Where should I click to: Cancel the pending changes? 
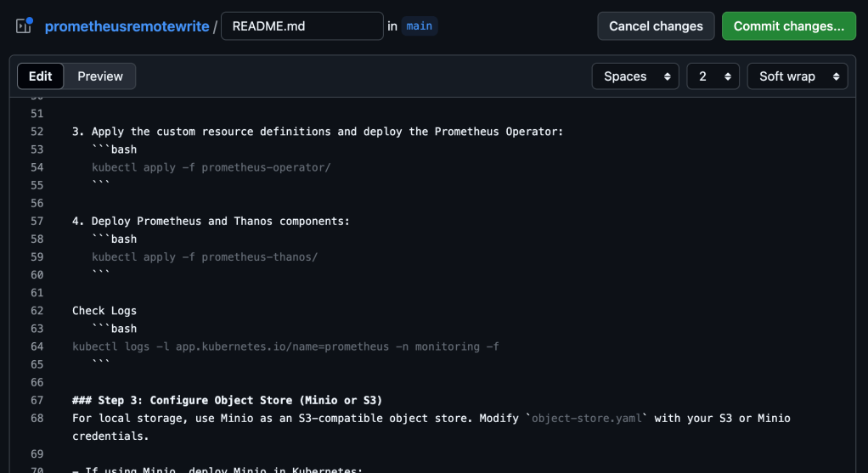[656, 26]
